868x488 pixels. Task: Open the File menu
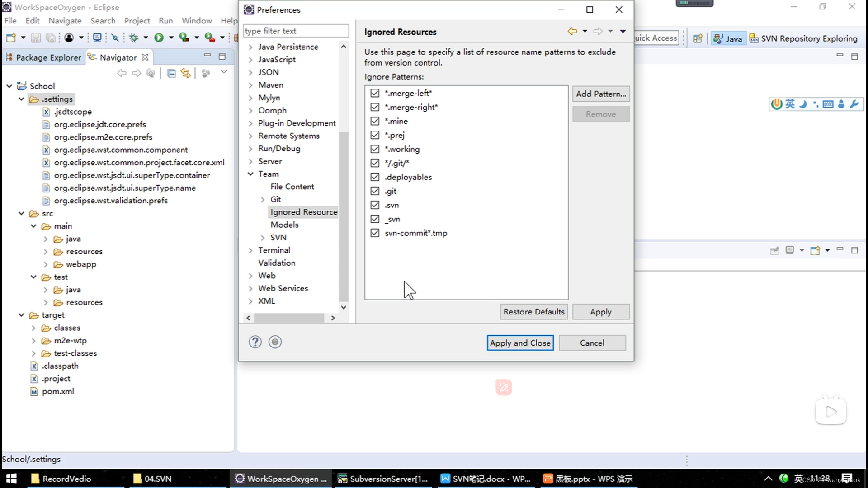tap(10, 21)
